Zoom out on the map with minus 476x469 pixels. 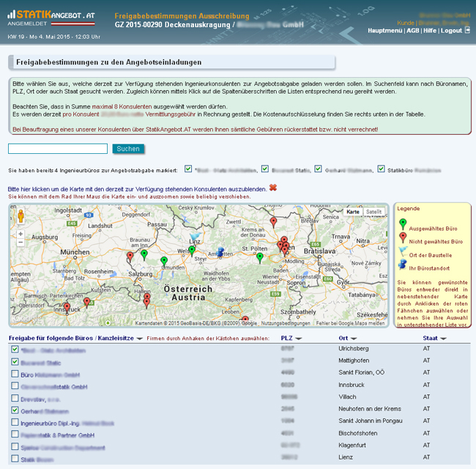[x=21, y=243]
